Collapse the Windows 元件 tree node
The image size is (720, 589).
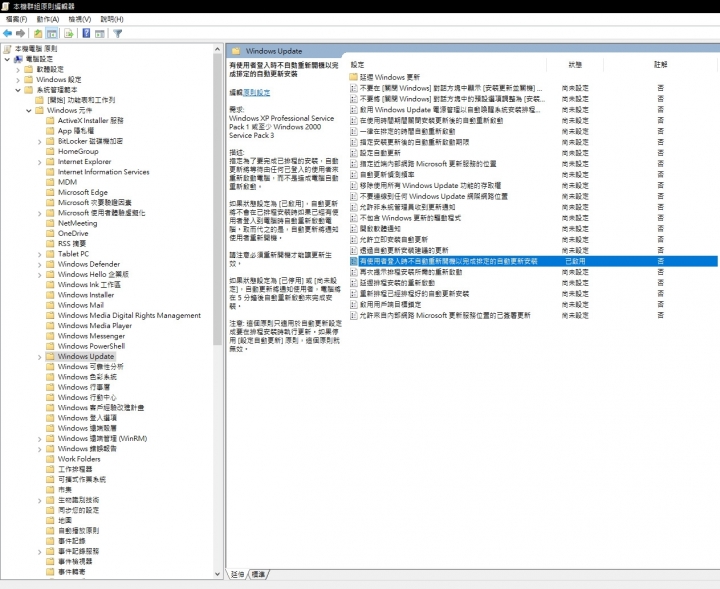[28, 111]
